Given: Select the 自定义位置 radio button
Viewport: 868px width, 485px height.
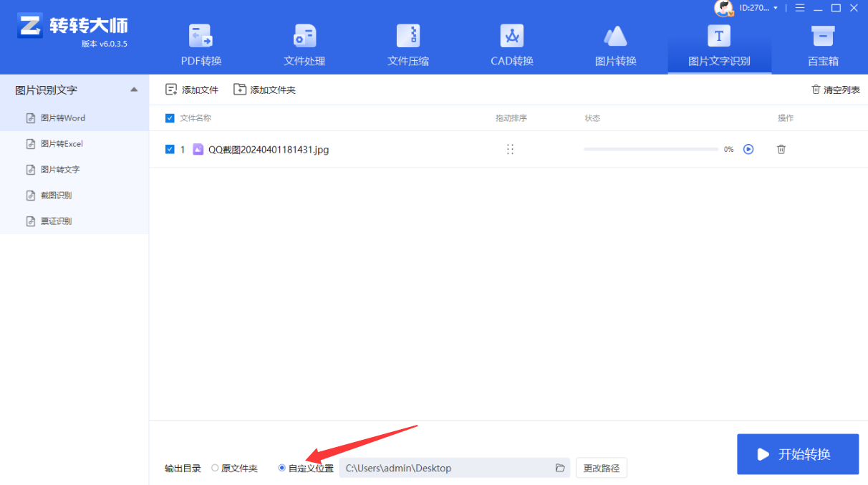Looking at the screenshot, I should point(282,468).
